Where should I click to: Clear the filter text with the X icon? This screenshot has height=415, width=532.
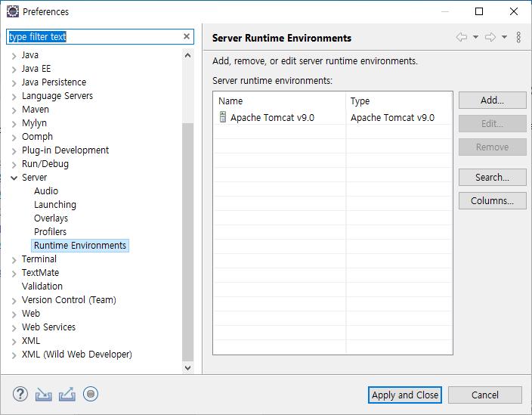(186, 36)
